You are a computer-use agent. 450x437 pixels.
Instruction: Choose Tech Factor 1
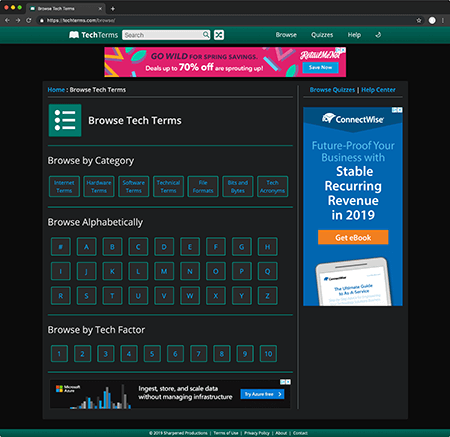59,354
